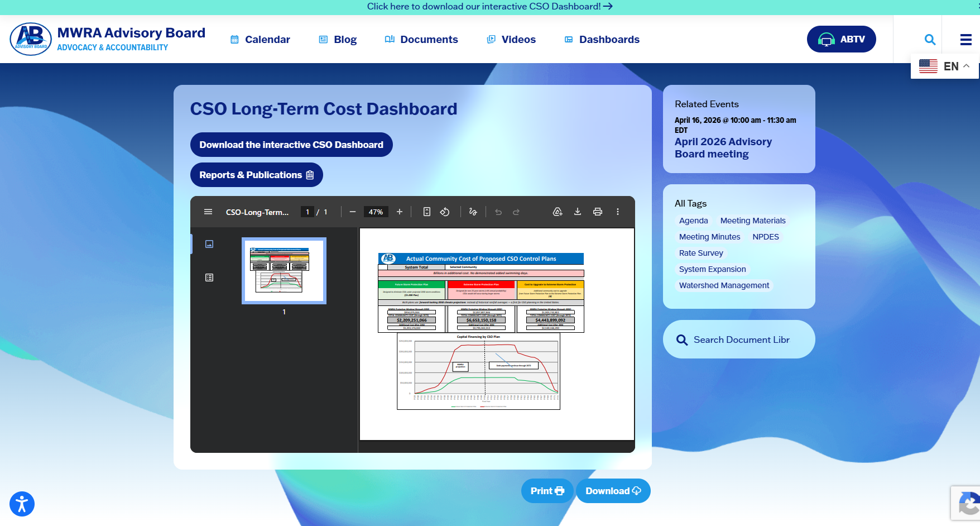Click the reCAPTCHA badge

point(966,504)
